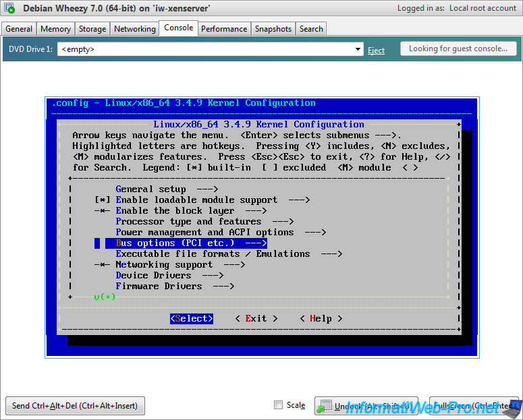Open Processor type and features submenu
The width and height of the screenshot is (523, 420).
(x=204, y=221)
